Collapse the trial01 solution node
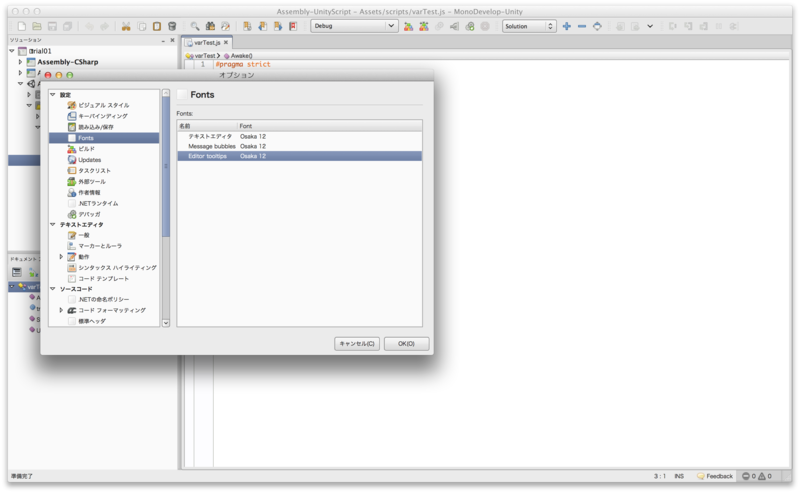This screenshot has width=800, height=493. [x=12, y=51]
